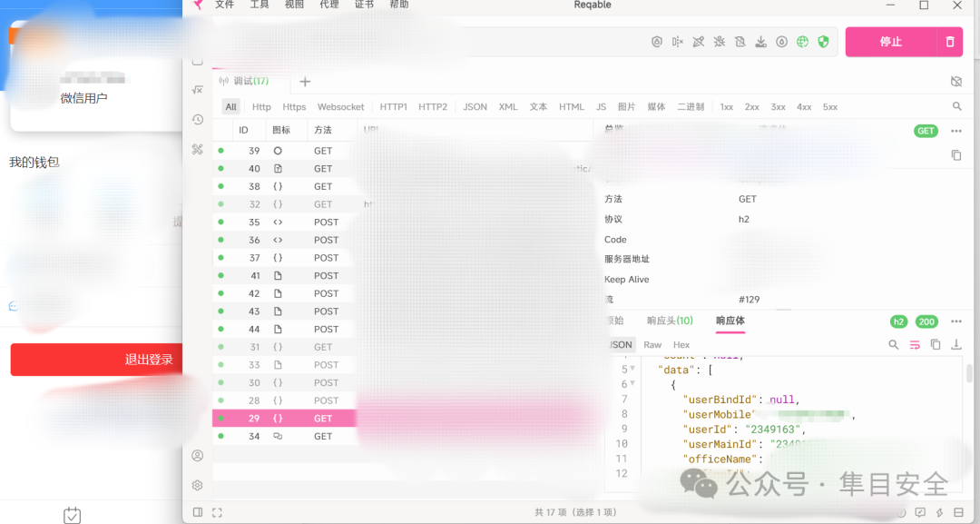Open the 代理 menu
Screen dimensions: 980x524
329,5
